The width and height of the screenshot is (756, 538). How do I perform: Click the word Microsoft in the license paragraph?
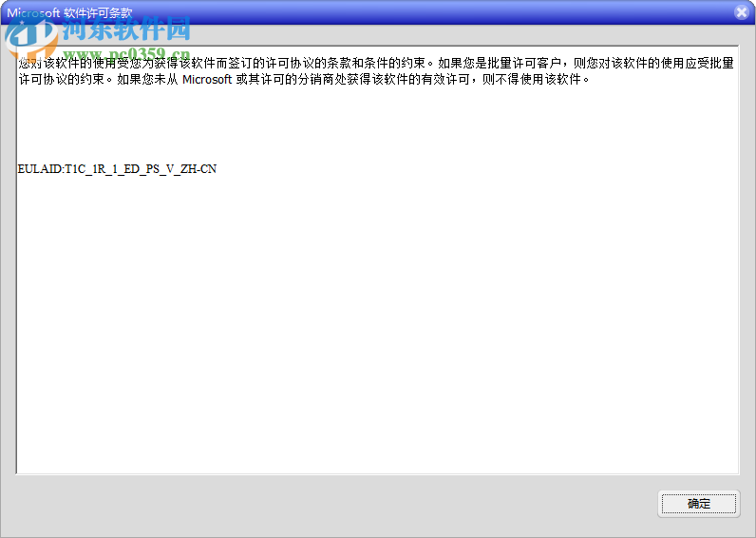point(207,79)
